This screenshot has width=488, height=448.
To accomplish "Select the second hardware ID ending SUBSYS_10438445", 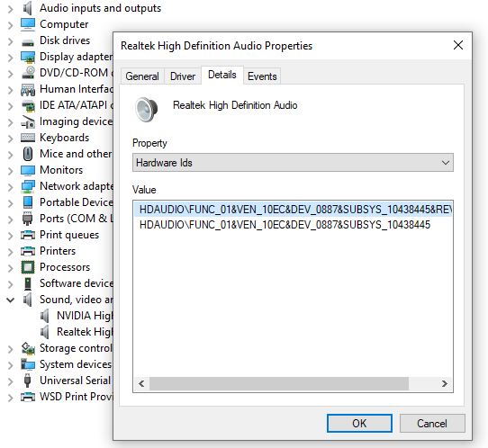I will click(x=285, y=225).
